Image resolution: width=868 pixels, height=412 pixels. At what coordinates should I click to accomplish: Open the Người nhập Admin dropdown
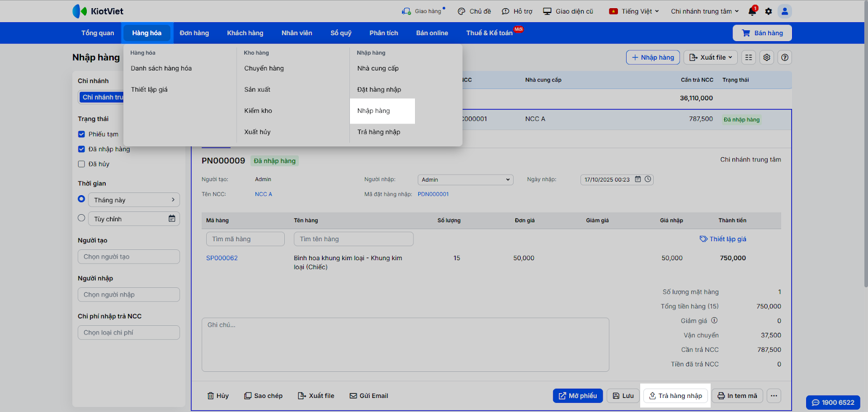(465, 179)
